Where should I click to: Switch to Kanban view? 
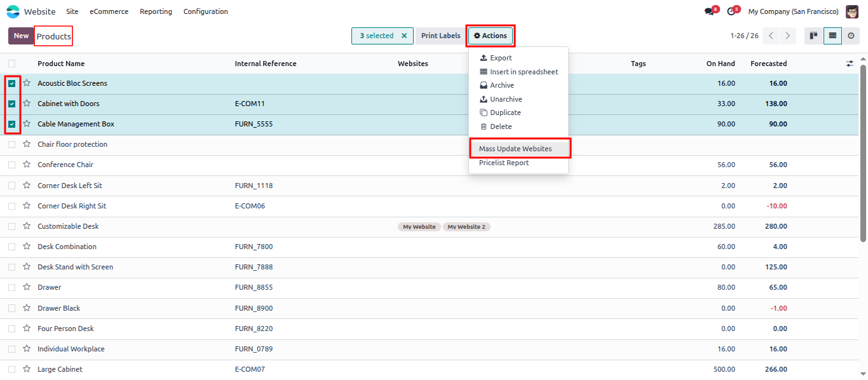pos(813,36)
